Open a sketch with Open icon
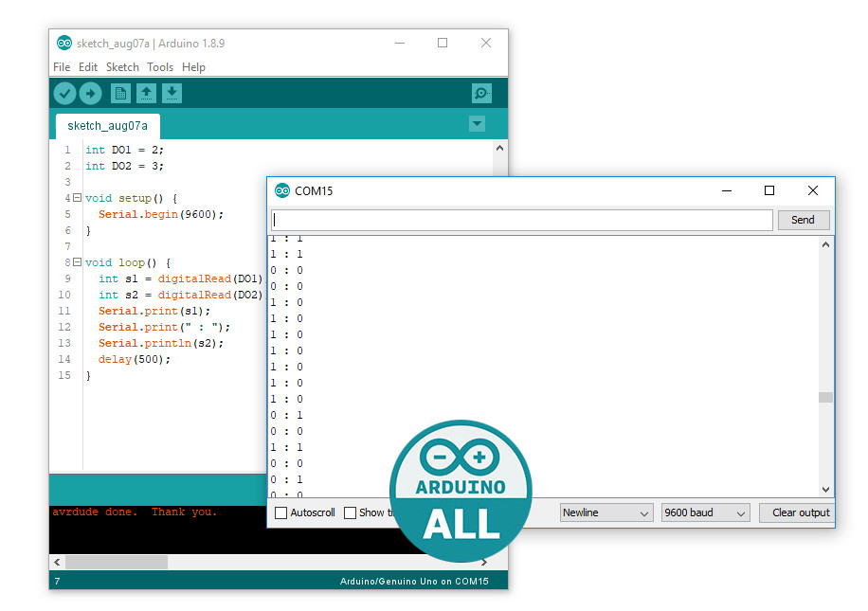 146,93
